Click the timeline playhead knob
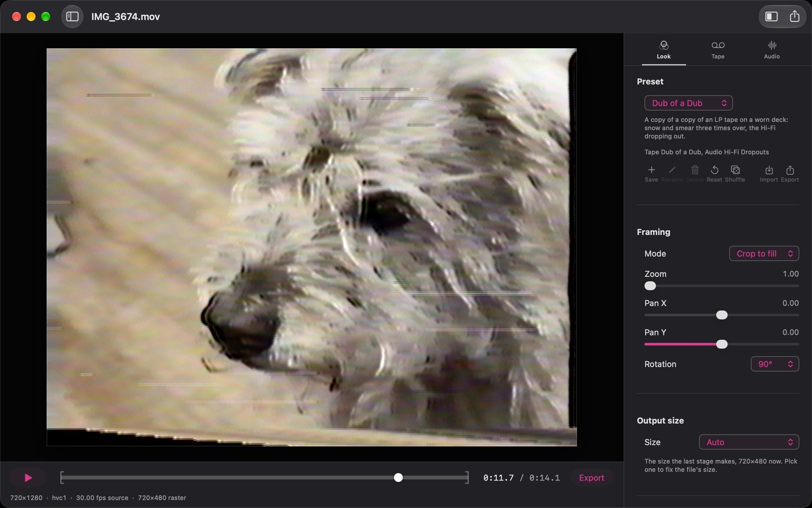This screenshot has height=508, width=812. click(398, 478)
